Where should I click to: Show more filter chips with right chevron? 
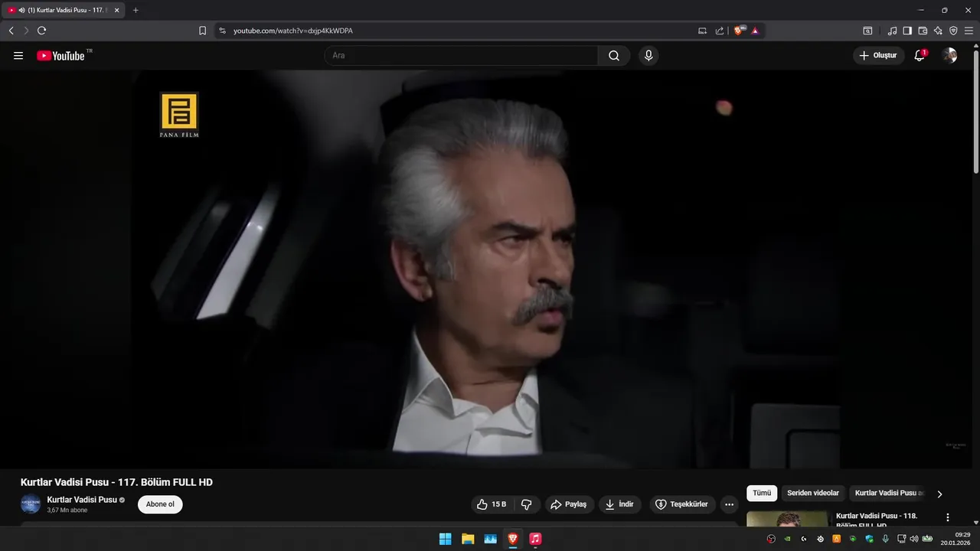[939, 494]
